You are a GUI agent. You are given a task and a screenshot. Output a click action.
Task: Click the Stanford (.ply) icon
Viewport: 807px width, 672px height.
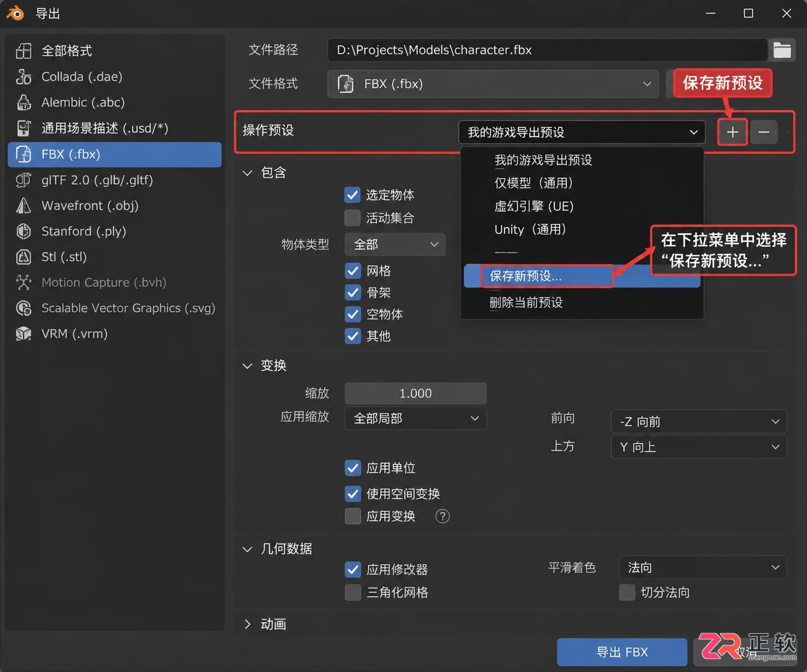(x=23, y=231)
